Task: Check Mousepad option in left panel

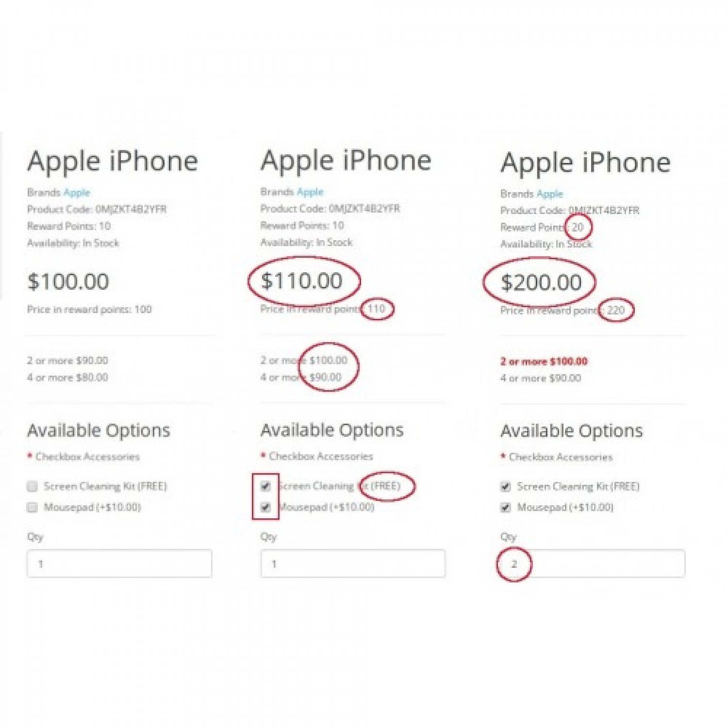Action: pyautogui.click(x=32, y=507)
